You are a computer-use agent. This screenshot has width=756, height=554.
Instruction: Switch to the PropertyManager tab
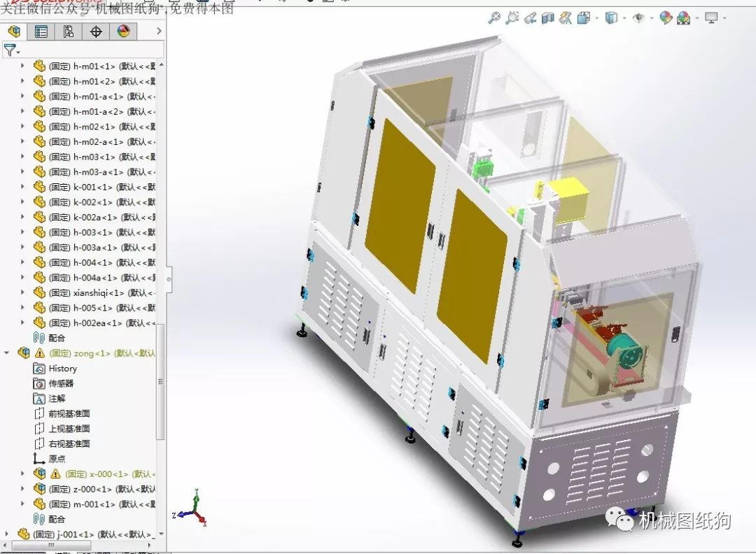pos(41,31)
